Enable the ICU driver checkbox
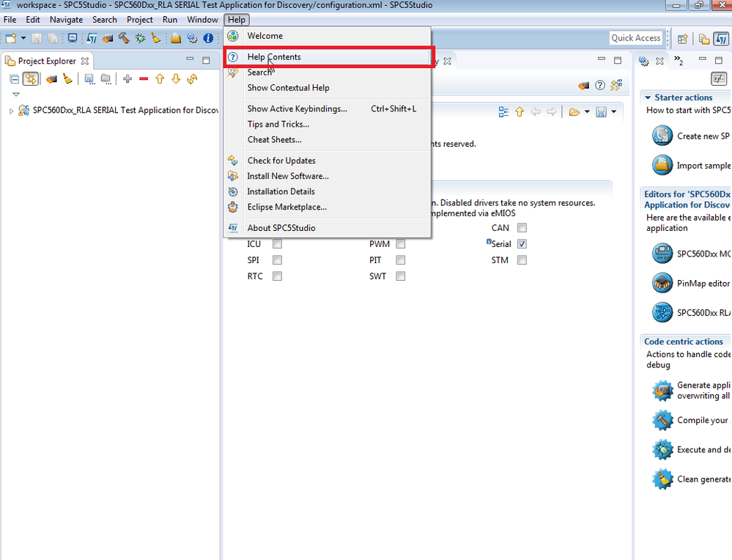The image size is (732, 560). tap(277, 244)
